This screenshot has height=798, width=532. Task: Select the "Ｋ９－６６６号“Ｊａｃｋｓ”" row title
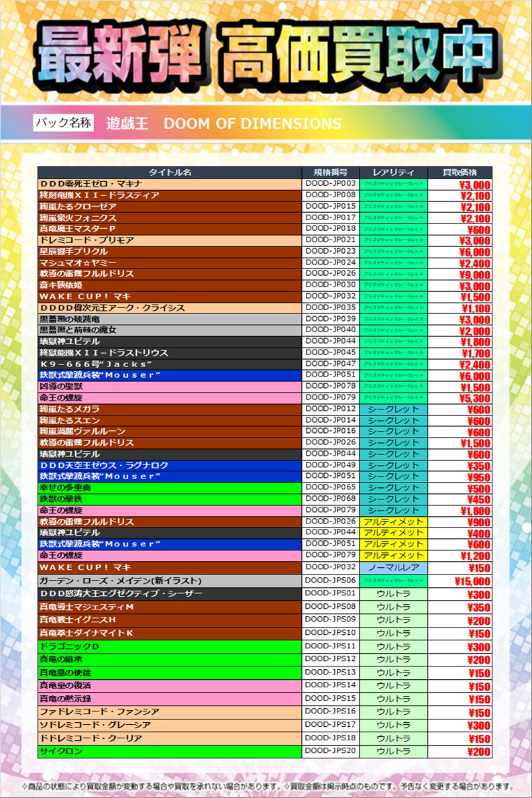click(x=170, y=364)
